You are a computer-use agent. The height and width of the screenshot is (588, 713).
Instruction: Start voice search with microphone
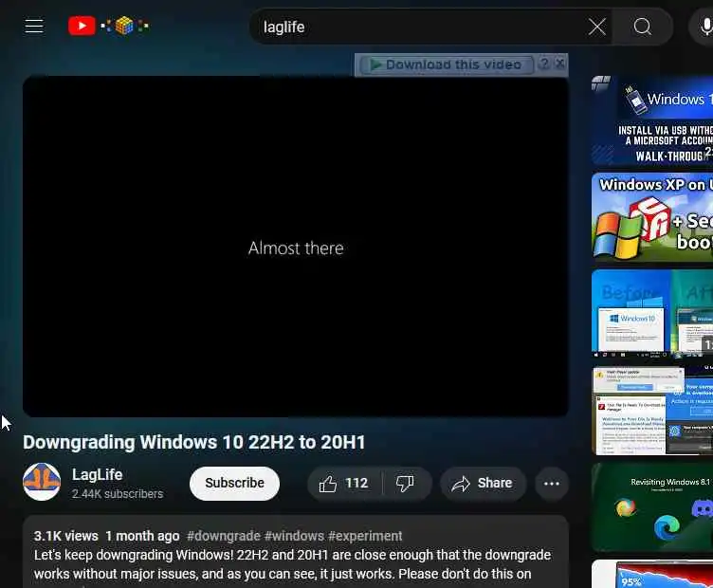point(705,27)
